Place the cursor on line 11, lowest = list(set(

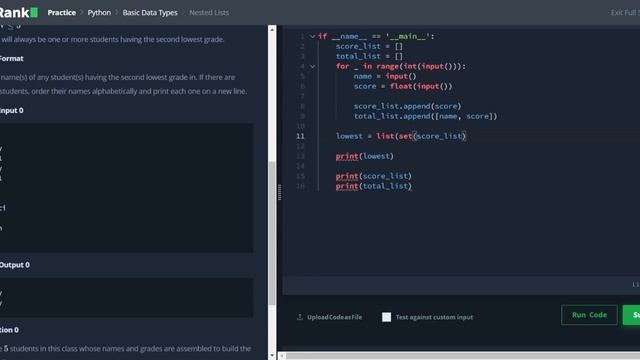[400, 136]
